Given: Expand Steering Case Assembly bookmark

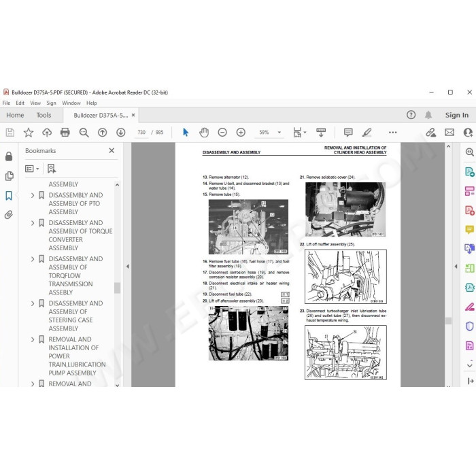Looking at the screenshot, I should 33,303.
